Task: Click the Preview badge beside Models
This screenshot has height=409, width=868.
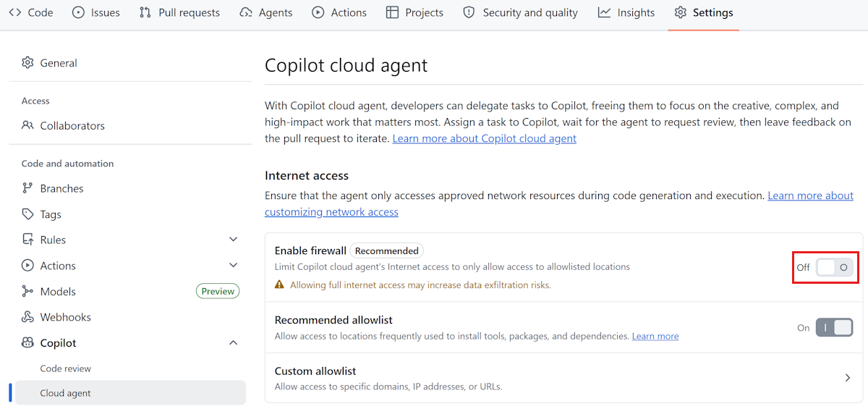Action: click(218, 291)
